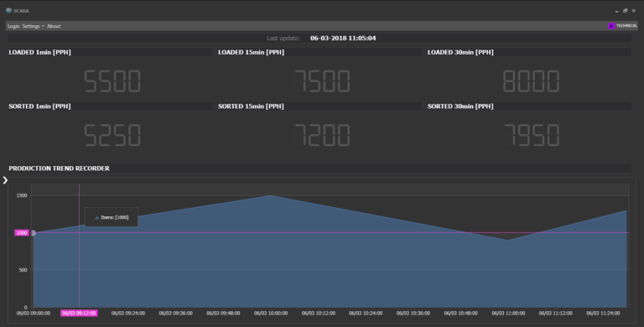The image size is (644, 327).
Task: Click the LOADED 1min 5500 display
Action: coord(112,81)
